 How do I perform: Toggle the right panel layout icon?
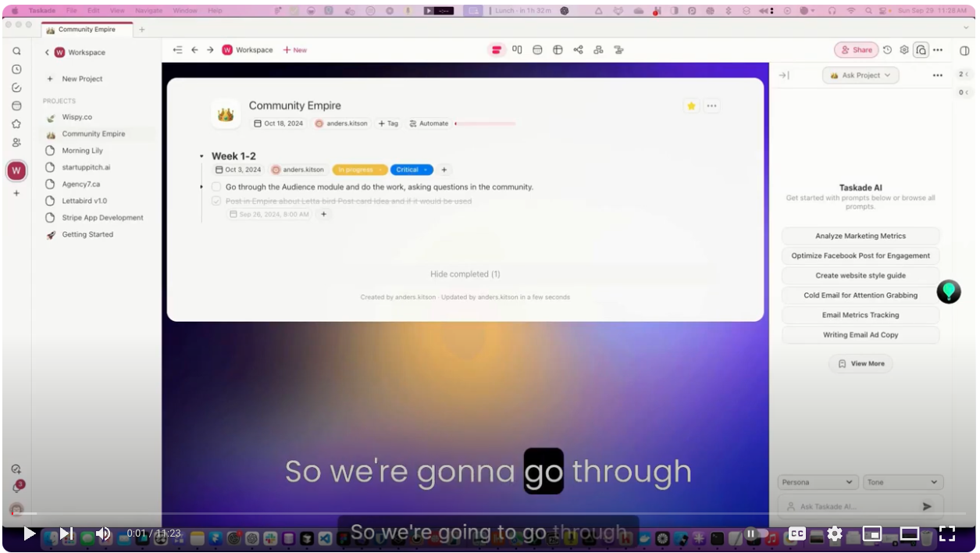click(x=964, y=51)
